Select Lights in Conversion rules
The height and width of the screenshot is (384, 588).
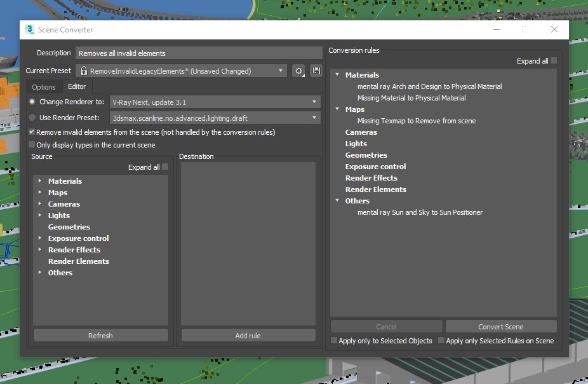point(356,144)
